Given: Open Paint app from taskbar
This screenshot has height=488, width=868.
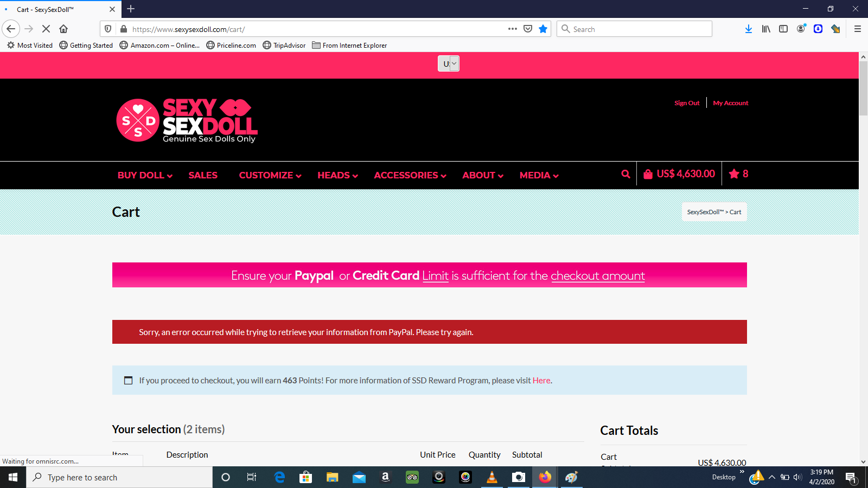Looking at the screenshot, I should pyautogui.click(x=572, y=477).
